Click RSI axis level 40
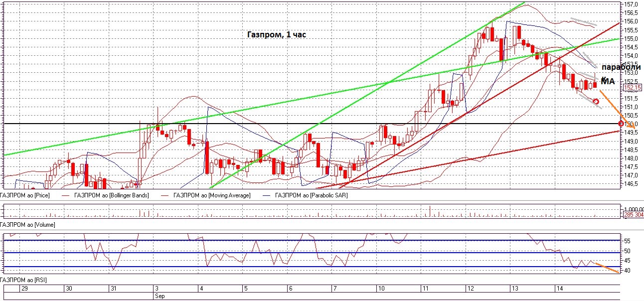The width and height of the screenshot is (644, 301). (627, 271)
